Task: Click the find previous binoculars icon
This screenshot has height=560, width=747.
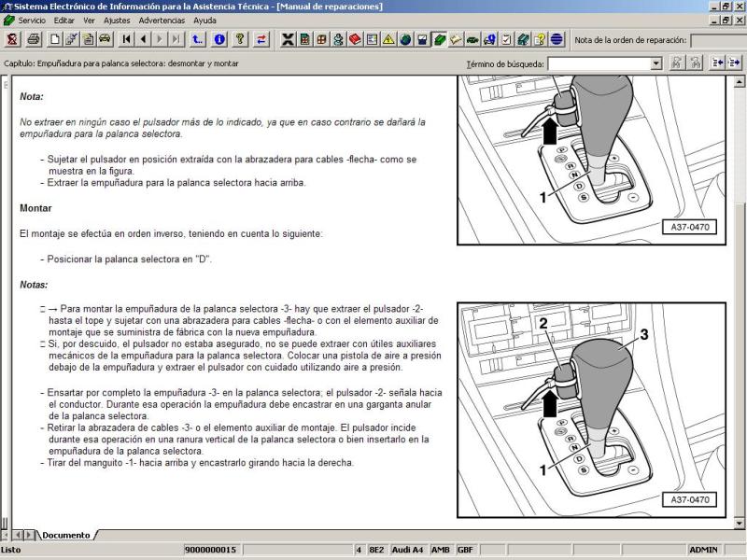Action: tap(676, 63)
